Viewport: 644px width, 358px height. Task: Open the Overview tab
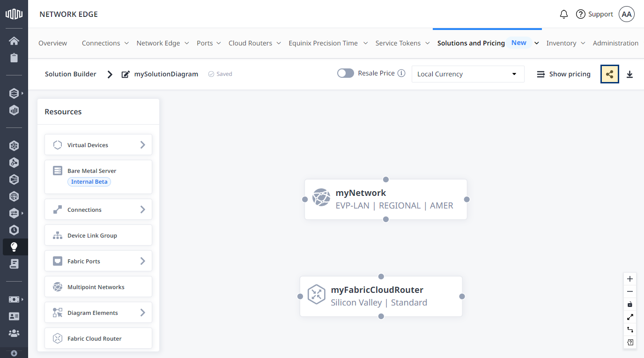53,43
